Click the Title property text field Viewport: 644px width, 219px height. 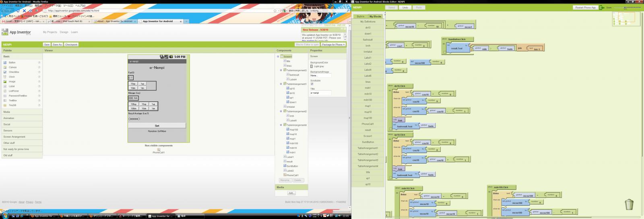[x=320, y=93]
